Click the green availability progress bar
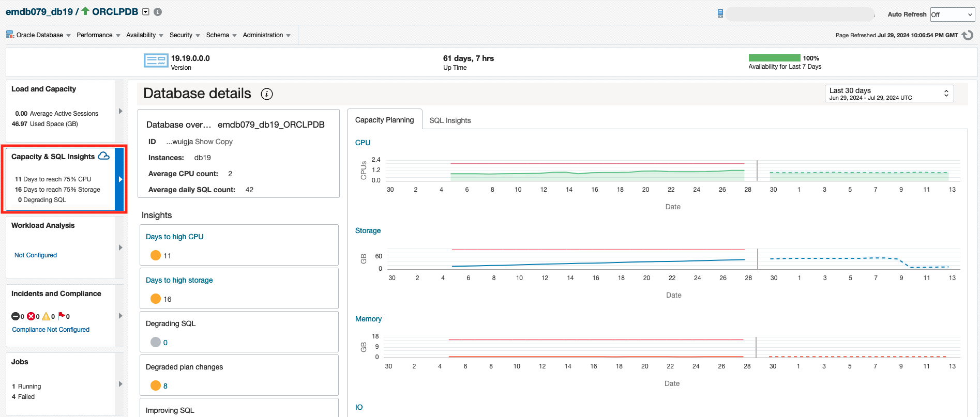This screenshot has width=980, height=417. (774, 58)
